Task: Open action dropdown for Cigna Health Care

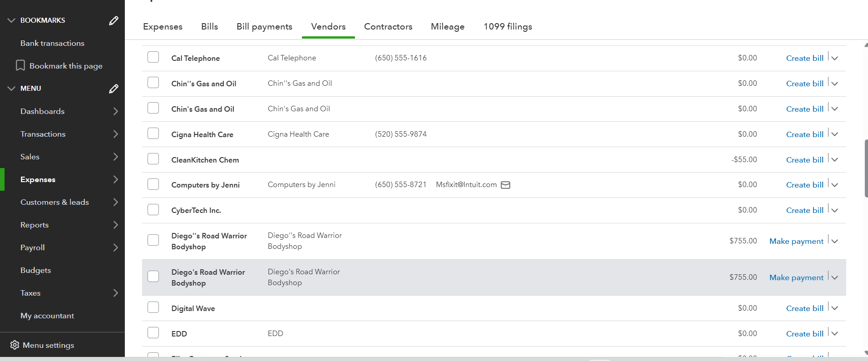Action: [834, 134]
